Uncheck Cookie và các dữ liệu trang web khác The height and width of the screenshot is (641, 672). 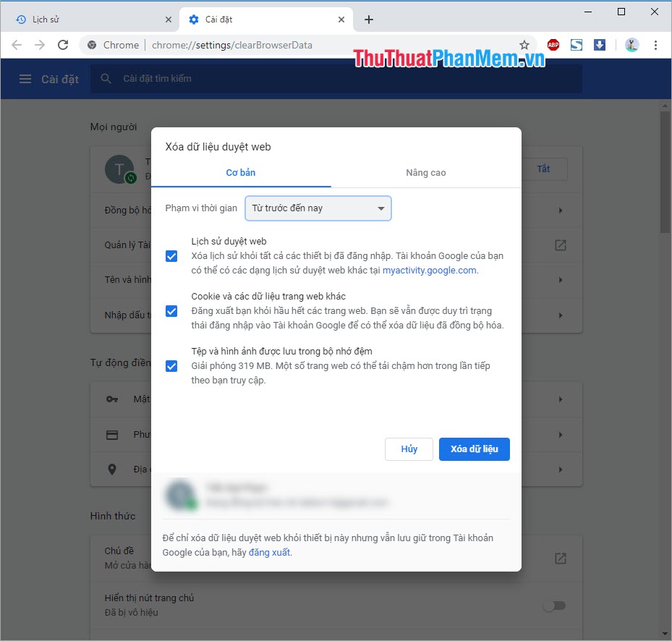click(171, 311)
